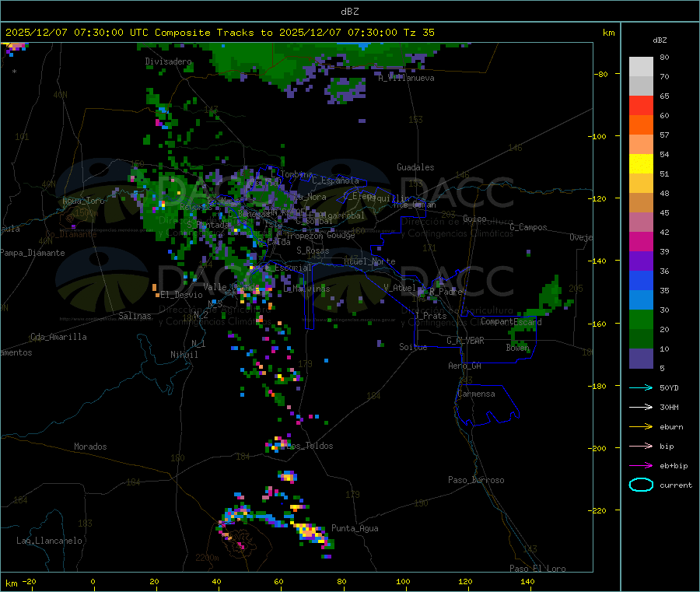Click the '30HM' legend label
Screen dimensions: 700x592
[x=669, y=407]
